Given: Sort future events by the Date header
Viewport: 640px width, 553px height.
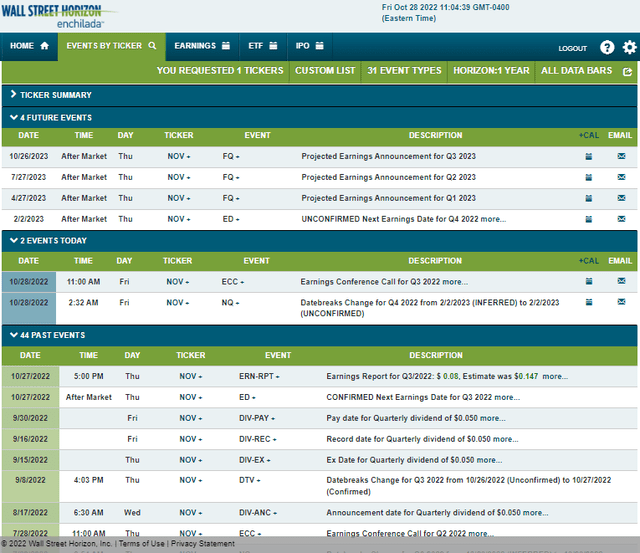Looking at the screenshot, I should (29, 135).
